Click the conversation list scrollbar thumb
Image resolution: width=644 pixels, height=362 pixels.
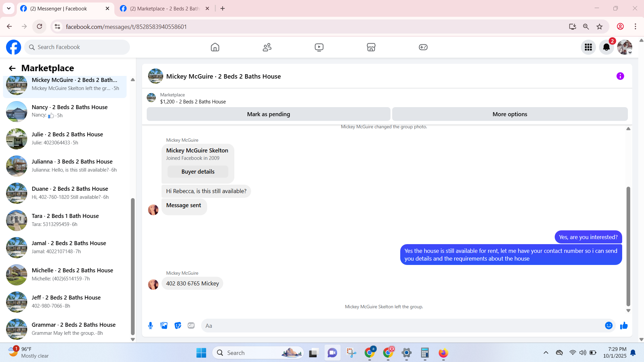(x=133, y=267)
